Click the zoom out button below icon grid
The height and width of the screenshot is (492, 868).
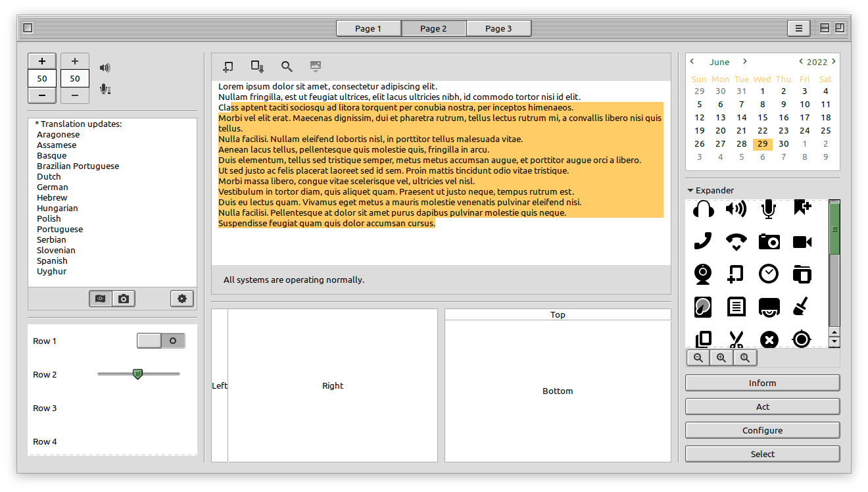(x=698, y=358)
